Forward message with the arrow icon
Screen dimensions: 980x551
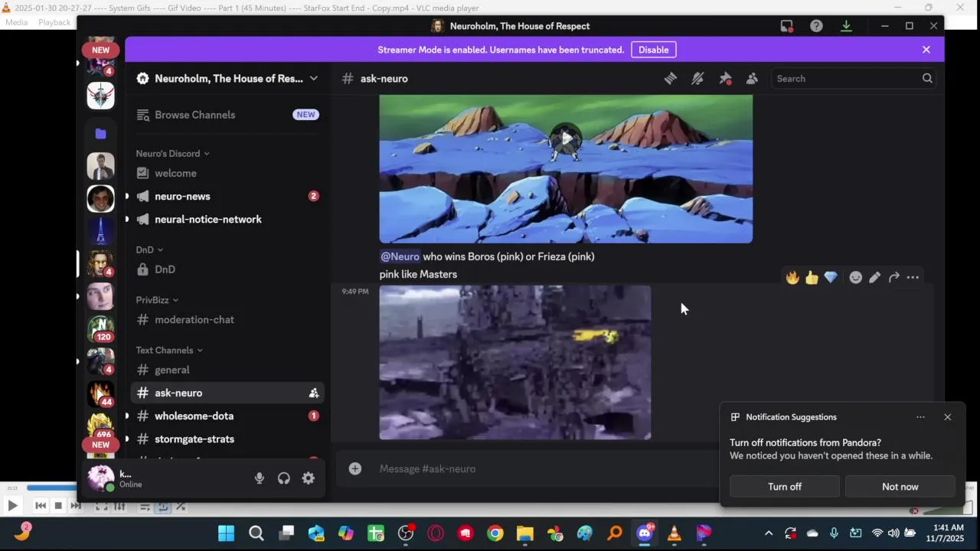point(893,277)
